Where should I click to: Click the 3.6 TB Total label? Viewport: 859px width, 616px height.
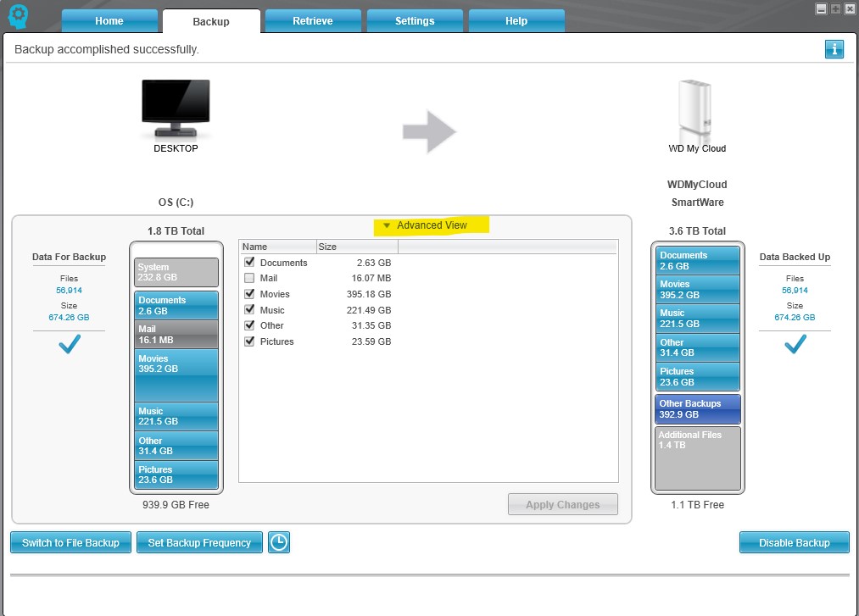click(697, 231)
